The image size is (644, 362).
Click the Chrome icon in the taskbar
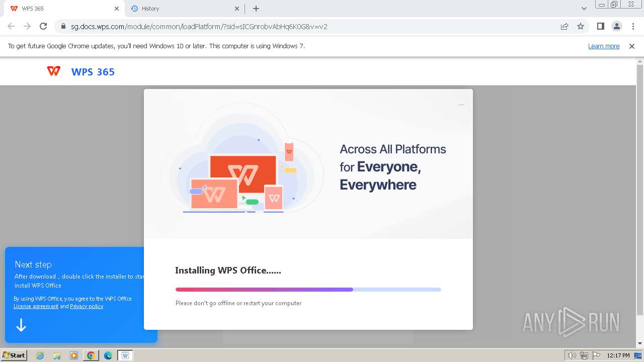tap(91, 355)
